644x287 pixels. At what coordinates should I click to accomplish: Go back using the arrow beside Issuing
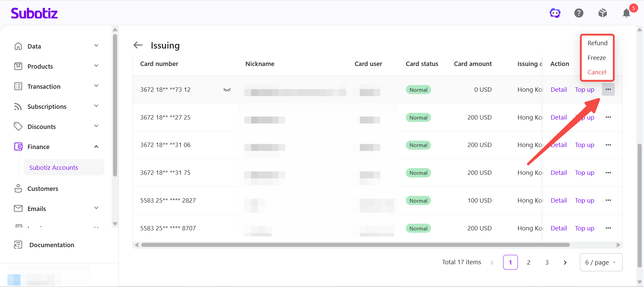[x=138, y=45]
